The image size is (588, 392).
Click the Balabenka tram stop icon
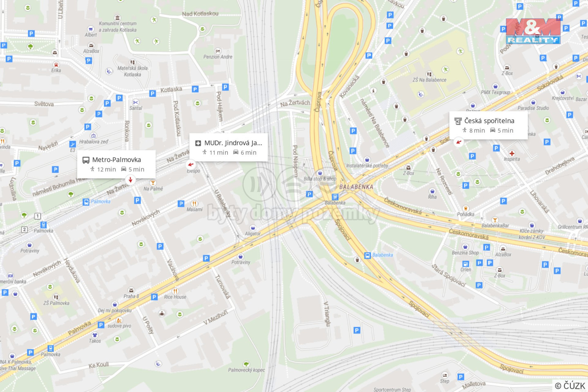(x=335, y=197)
